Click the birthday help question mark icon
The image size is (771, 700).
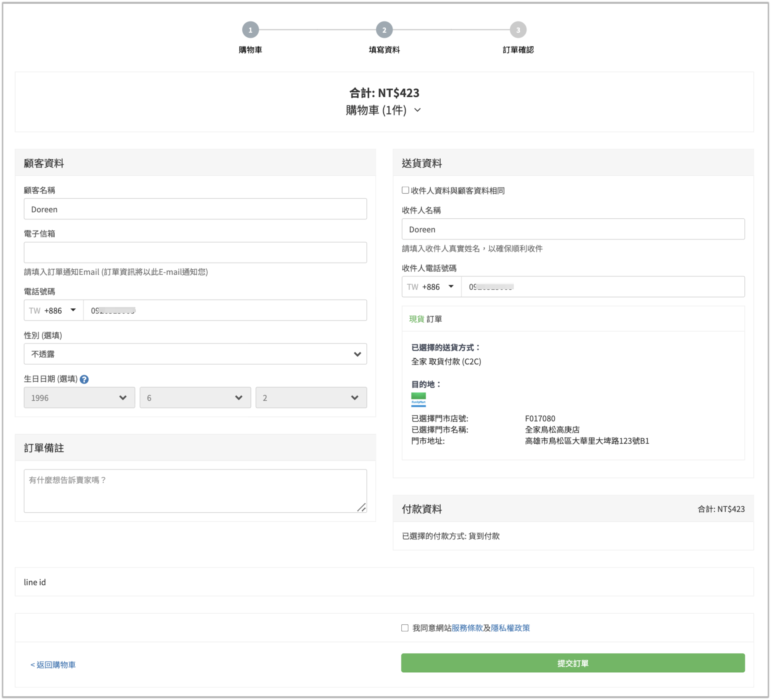pyautogui.click(x=84, y=379)
